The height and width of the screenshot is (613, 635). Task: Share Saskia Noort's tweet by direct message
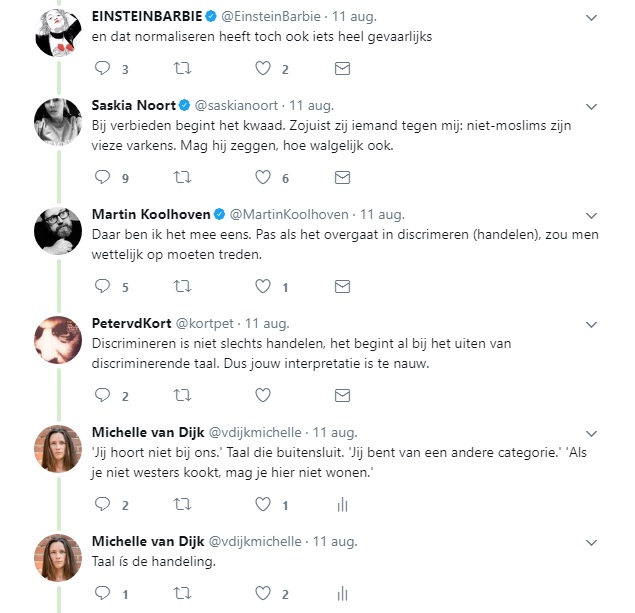342,177
